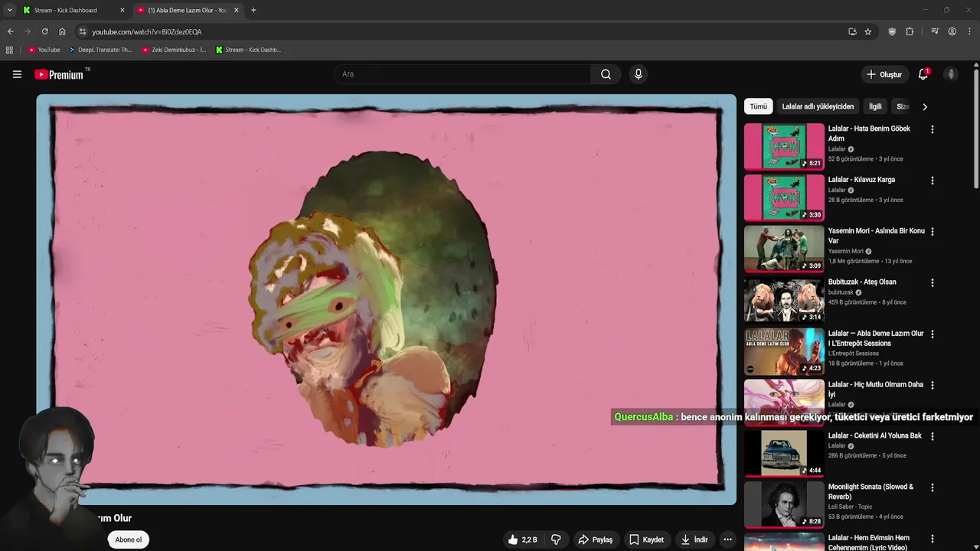Install app icon in address bar
Viewport: 980px width, 551px height.
(x=852, y=31)
